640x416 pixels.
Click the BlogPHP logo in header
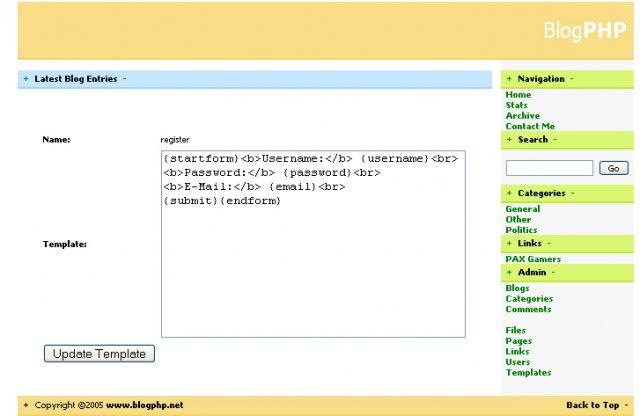click(x=585, y=31)
